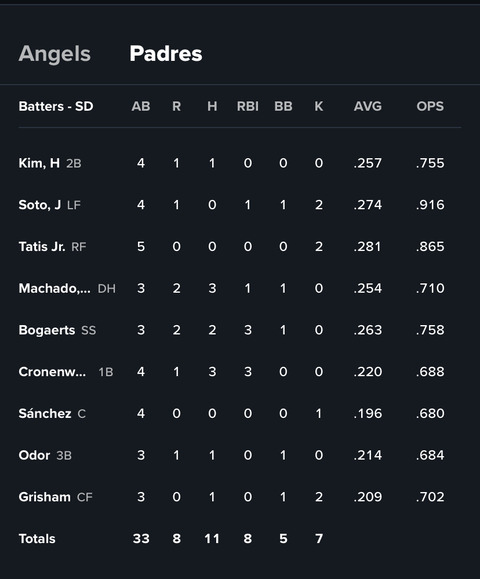Click the Batters - SD header
The image size is (480, 579).
click(x=56, y=106)
